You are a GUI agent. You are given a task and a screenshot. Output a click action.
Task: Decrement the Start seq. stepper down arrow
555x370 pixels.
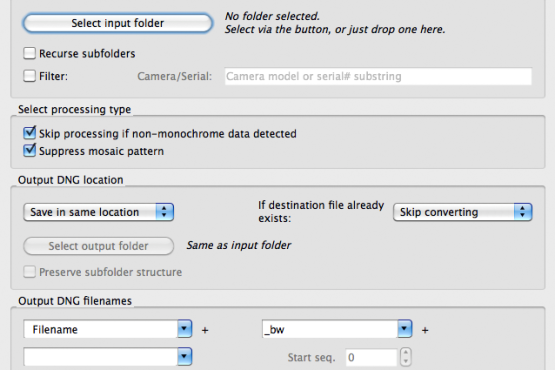pos(406,362)
